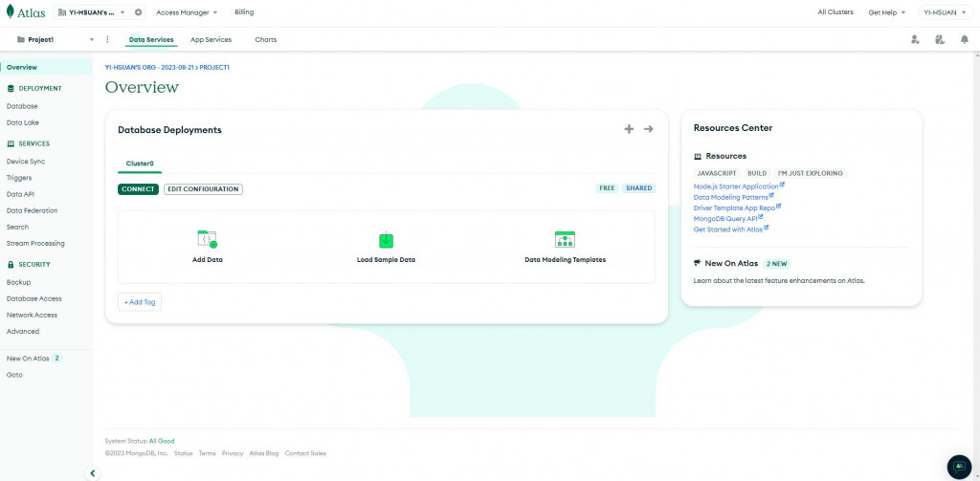Click the Load Sample Data icon
Screen dimensions: 980x481
pyautogui.click(x=387, y=239)
